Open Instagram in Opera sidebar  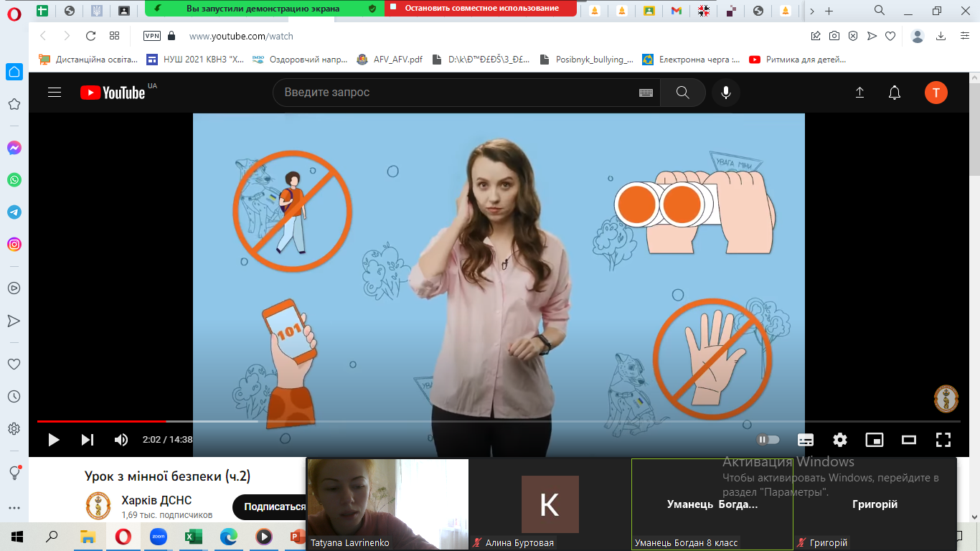point(14,245)
